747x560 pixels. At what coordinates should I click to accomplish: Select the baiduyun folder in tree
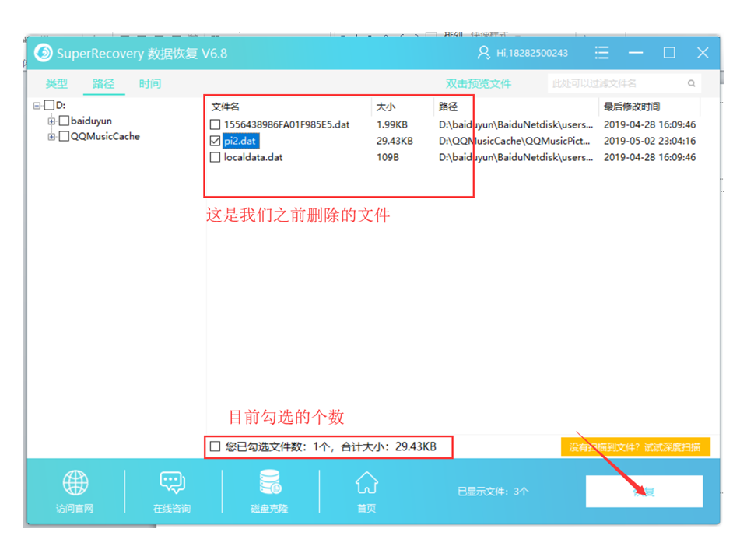[91, 121]
